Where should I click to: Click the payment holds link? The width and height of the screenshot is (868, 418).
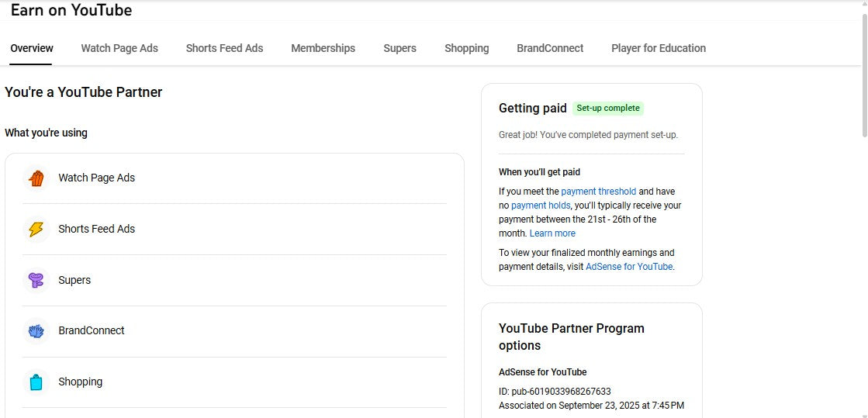point(541,206)
